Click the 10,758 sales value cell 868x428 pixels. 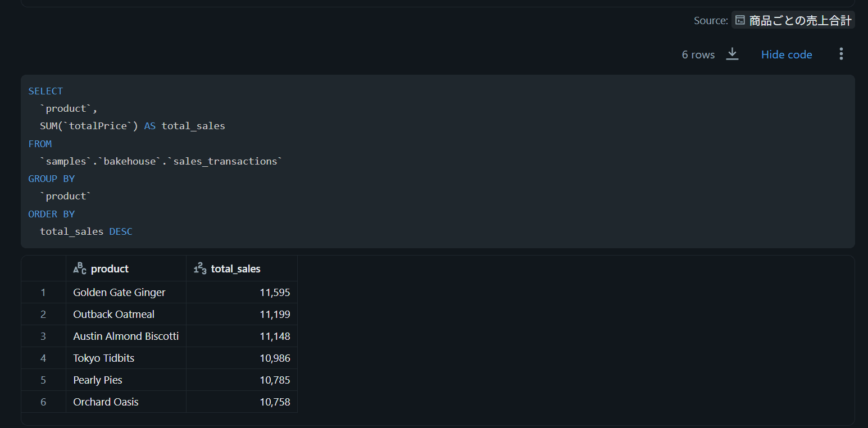click(x=275, y=402)
